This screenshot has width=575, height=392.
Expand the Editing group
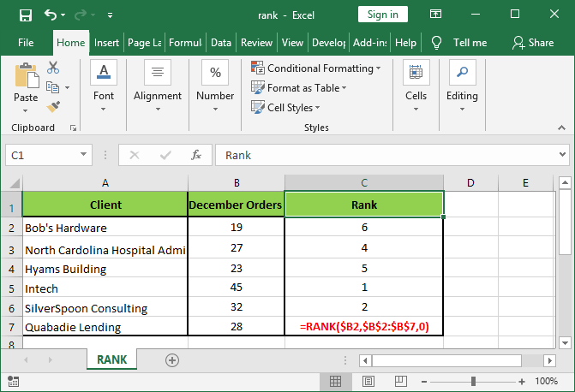coord(462,86)
